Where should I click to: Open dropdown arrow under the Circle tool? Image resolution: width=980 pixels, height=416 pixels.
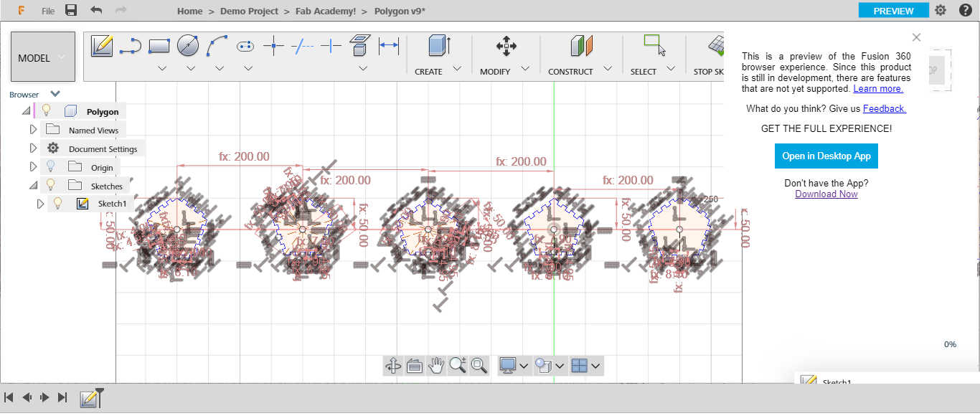(190, 68)
